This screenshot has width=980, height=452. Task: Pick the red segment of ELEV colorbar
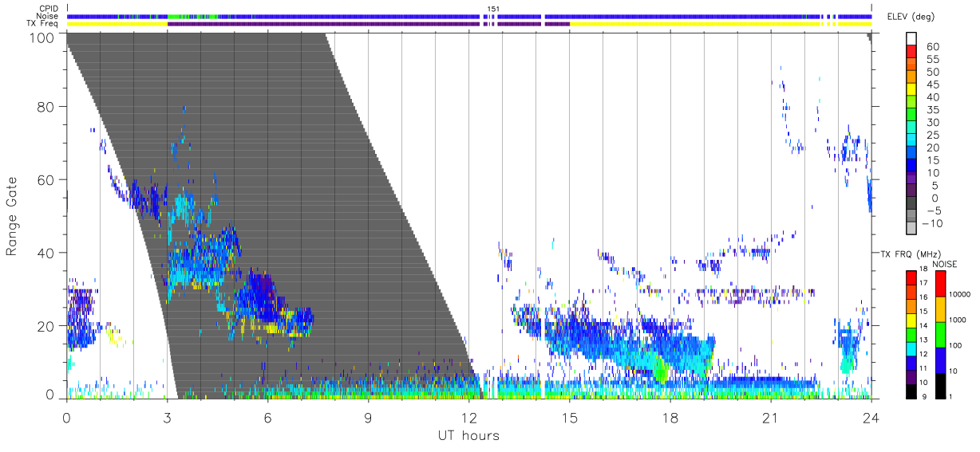(x=912, y=53)
